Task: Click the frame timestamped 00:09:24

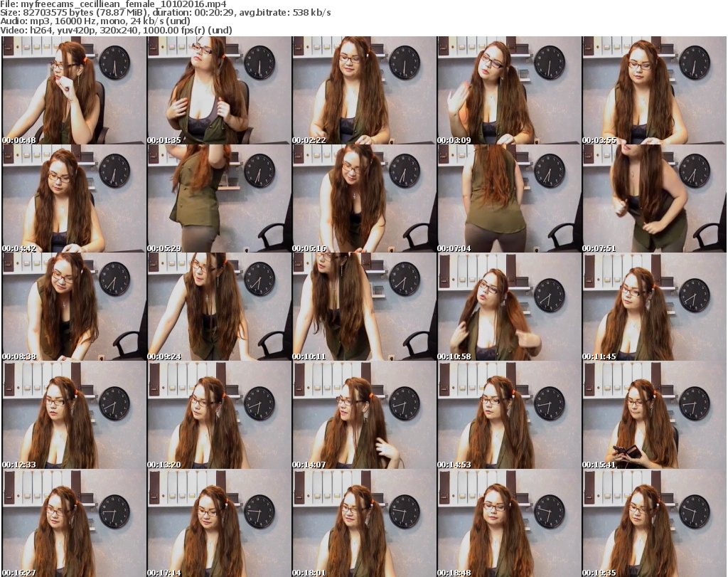Action: (x=219, y=307)
